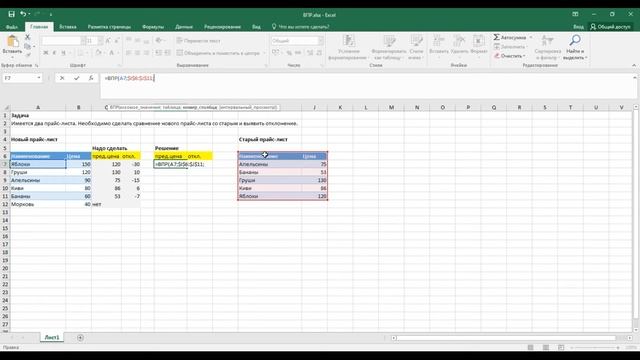Viewport: 640px width, 360px height.
Task: Click cell A7 containing Яблоки
Action: point(38,164)
